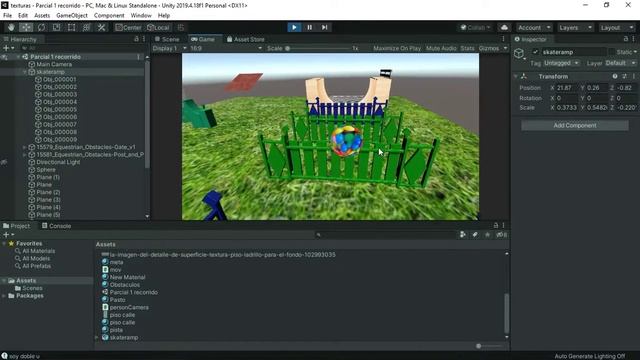
Task: Toggle hidden packages visibility icon
Action: pyautogui.click(x=501, y=235)
